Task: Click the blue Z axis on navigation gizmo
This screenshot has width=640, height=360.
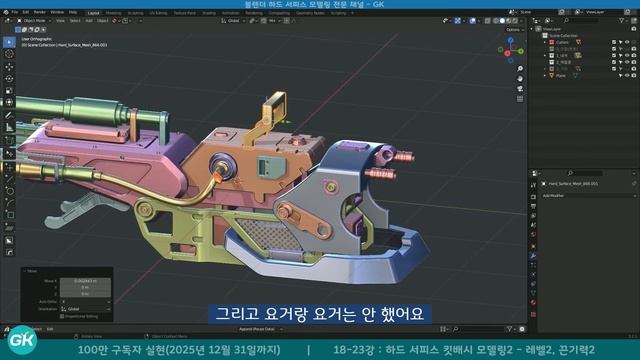Action: pos(511,40)
